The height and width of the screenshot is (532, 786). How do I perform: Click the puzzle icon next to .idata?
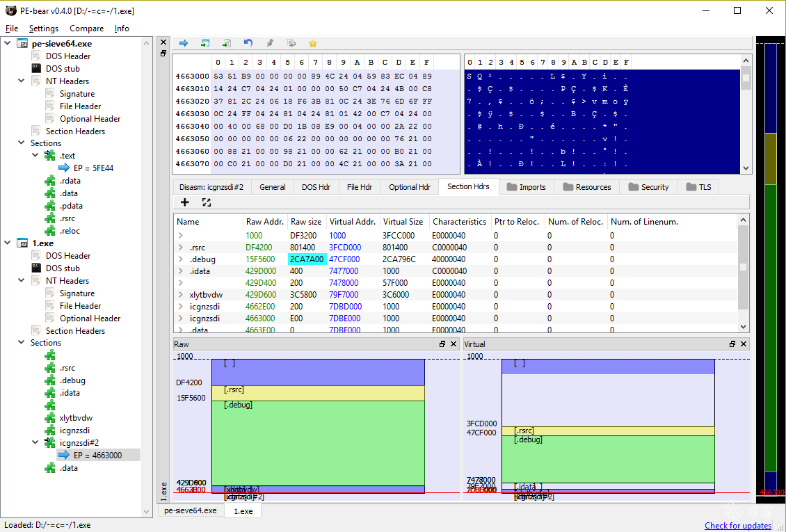pos(50,393)
